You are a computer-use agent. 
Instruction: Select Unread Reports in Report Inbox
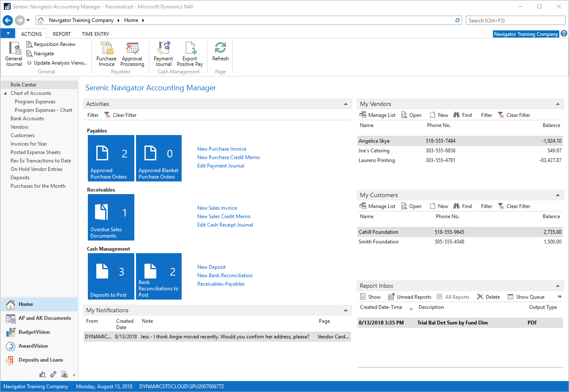[410, 297]
